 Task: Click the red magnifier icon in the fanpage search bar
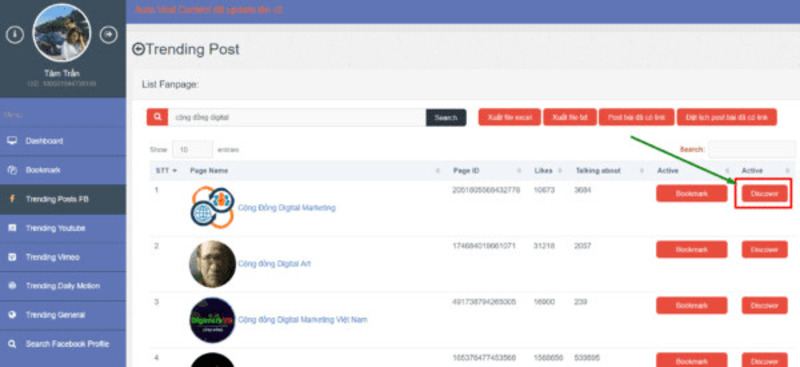(x=157, y=117)
